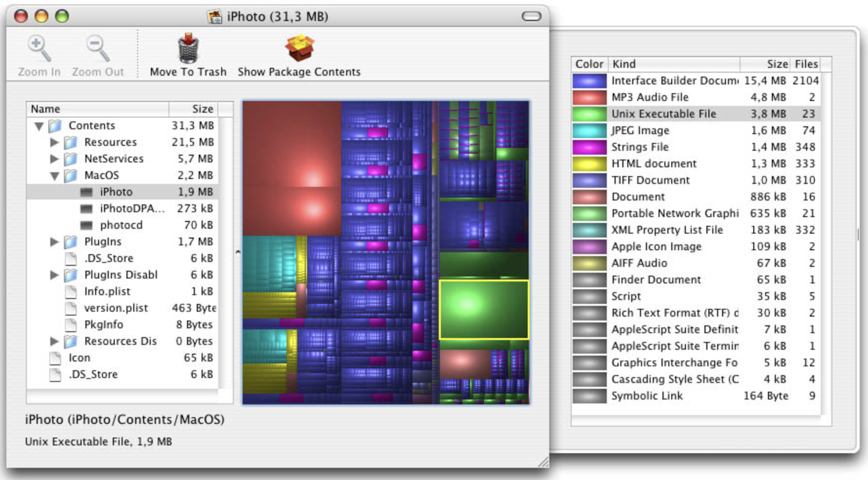868x480 pixels.
Task: Click the Resources folder icon
Action: (x=71, y=142)
